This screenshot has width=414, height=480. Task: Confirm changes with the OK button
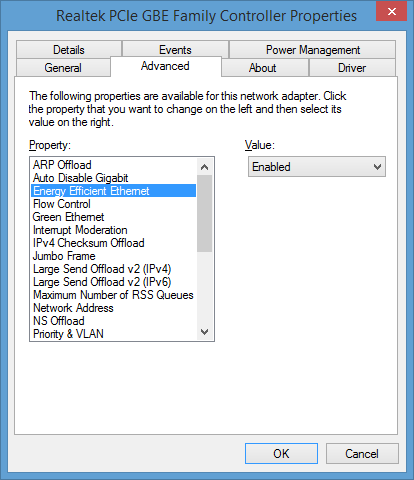281,453
